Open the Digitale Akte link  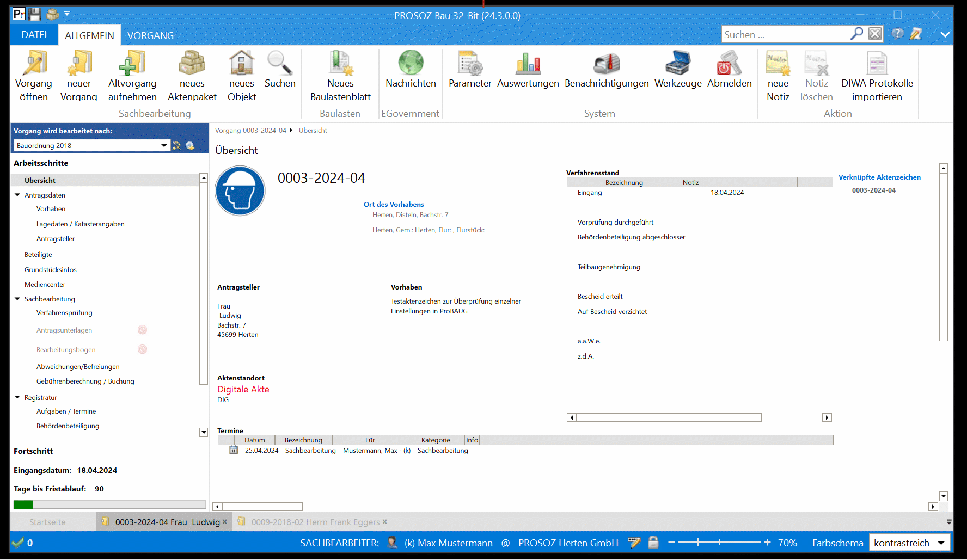pyautogui.click(x=243, y=389)
